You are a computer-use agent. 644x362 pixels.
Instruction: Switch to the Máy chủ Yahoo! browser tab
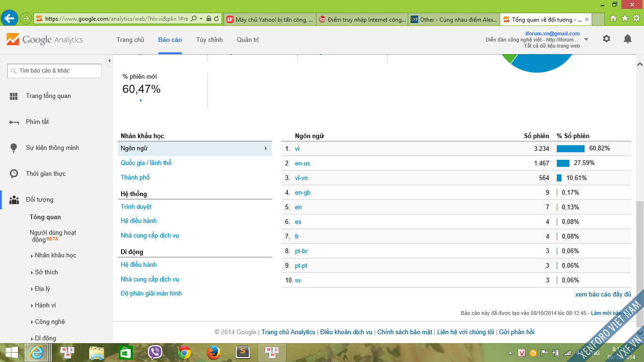pyautogui.click(x=270, y=19)
